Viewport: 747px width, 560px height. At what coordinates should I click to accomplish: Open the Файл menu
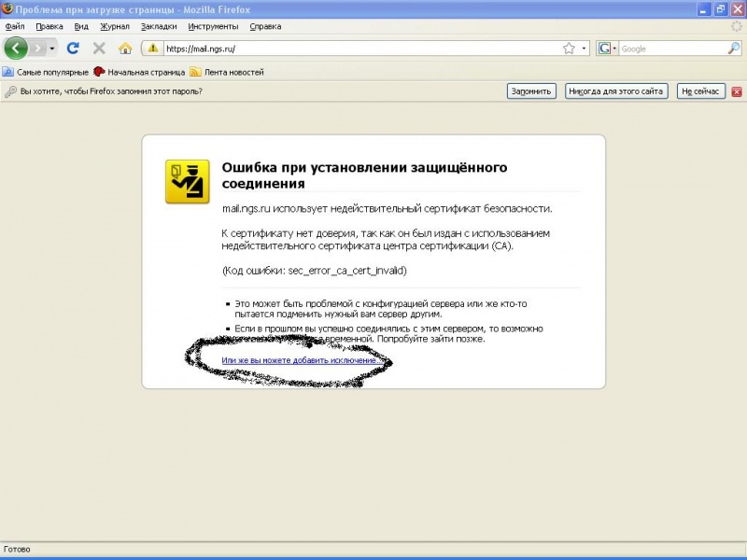pos(15,27)
